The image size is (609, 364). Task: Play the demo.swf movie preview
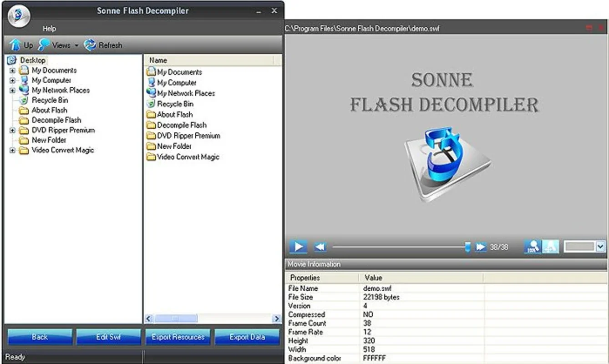pyautogui.click(x=299, y=247)
